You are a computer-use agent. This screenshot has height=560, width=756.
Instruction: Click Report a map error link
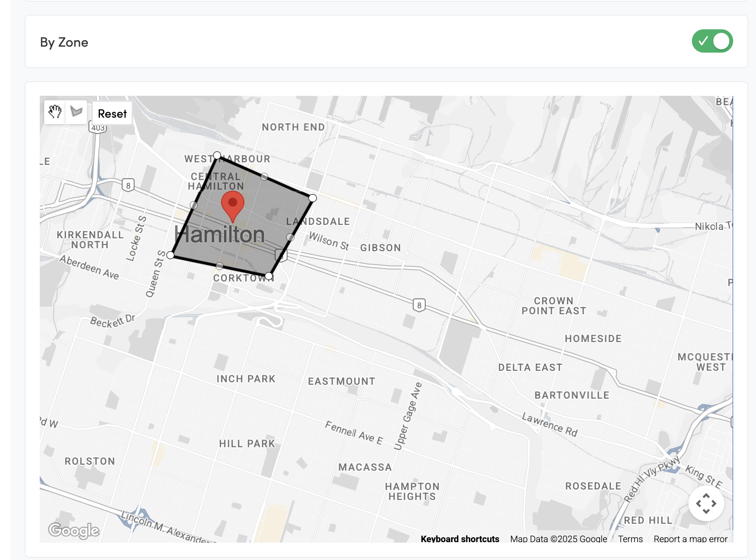[x=690, y=539]
